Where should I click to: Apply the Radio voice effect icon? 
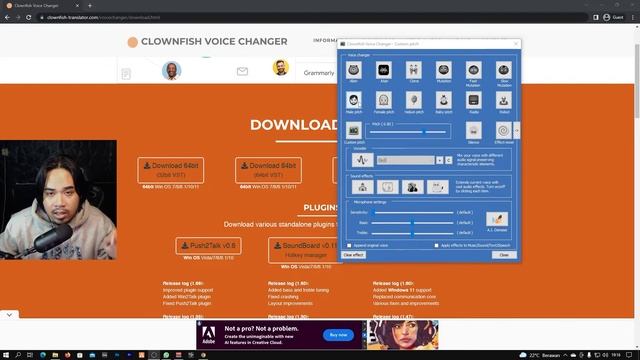(x=473, y=100)
